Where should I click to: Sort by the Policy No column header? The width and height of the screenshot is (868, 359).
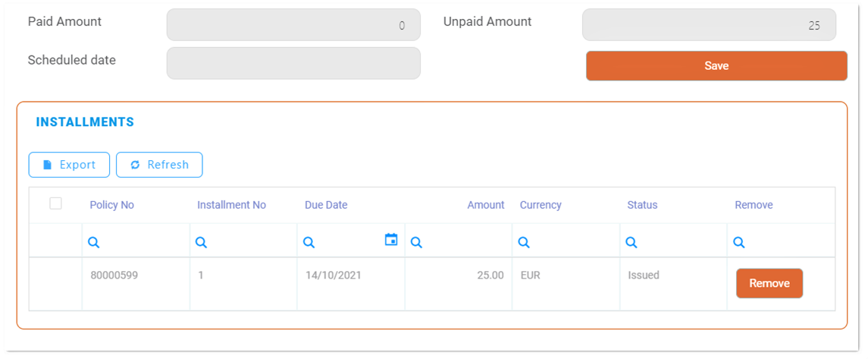111,205
